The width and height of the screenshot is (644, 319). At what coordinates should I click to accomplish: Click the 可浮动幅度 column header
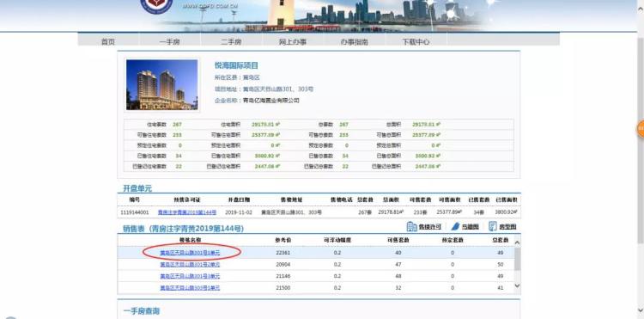[x=337, y=240]
